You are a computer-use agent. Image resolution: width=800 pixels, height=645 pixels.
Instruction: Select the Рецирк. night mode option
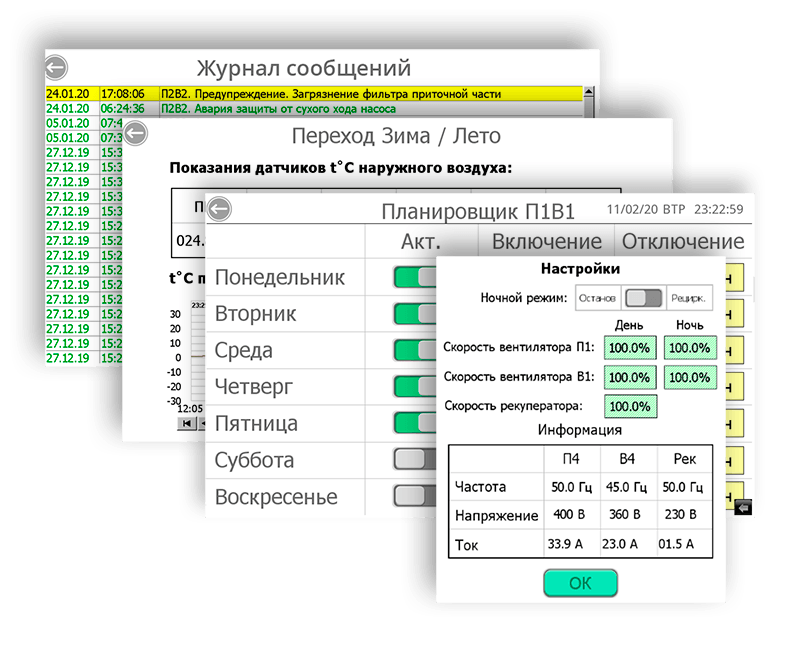(688, 298)
